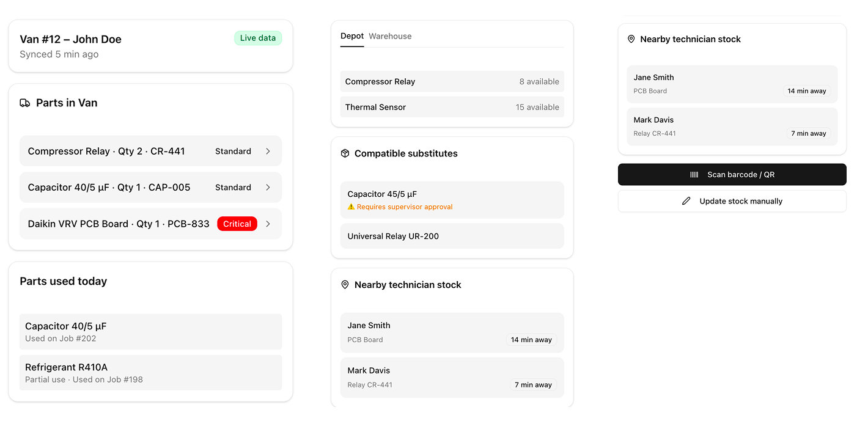Viewport: 868px width, 429px height.
Task: Click Update stock manually
Action: 732,200
